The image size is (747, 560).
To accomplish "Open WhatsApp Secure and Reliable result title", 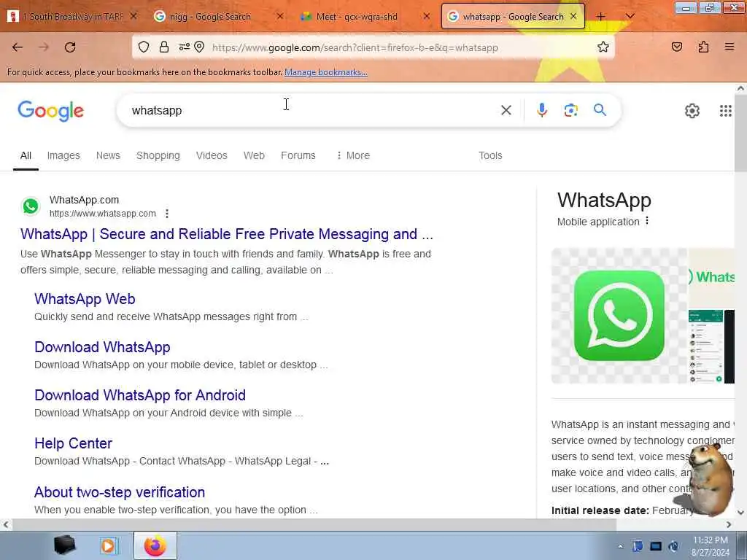I will (227, 234).
